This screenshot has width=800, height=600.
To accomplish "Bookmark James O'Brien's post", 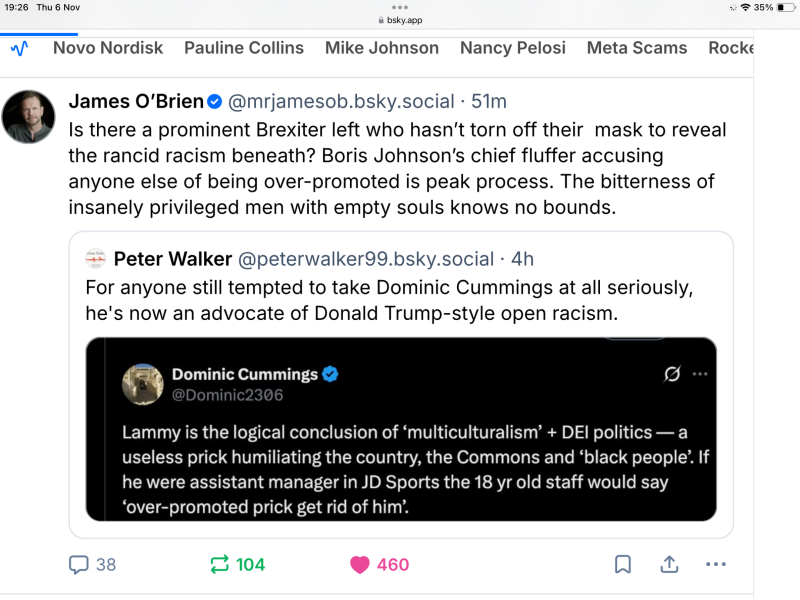I will pyautogui.click(x=623, y=564).
